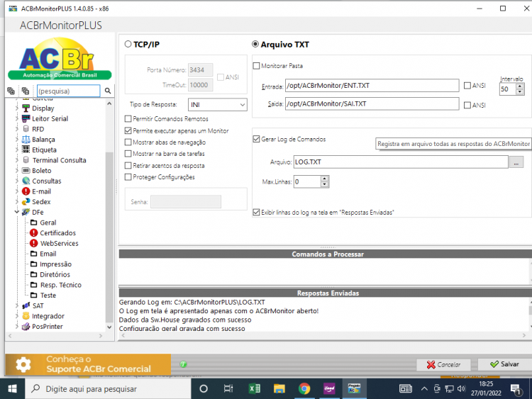This screenshot has height=399, width=532.
Task: Open the Teste item under DFe
Action: [48, 296]
